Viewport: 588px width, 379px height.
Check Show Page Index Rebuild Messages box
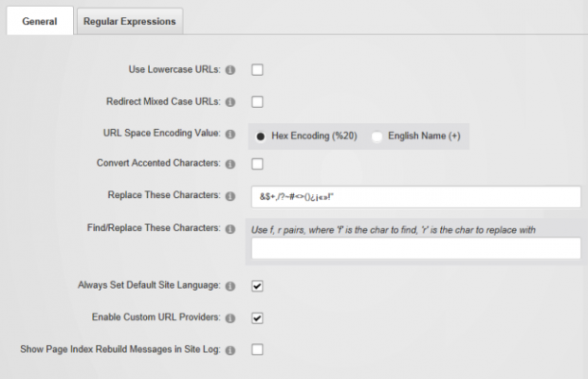257,350
